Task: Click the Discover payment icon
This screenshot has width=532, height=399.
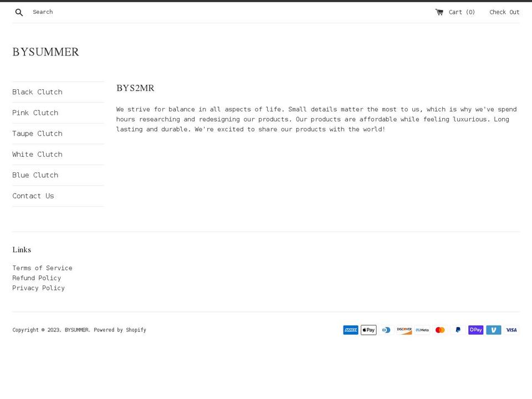Action: tap(404, 330)
